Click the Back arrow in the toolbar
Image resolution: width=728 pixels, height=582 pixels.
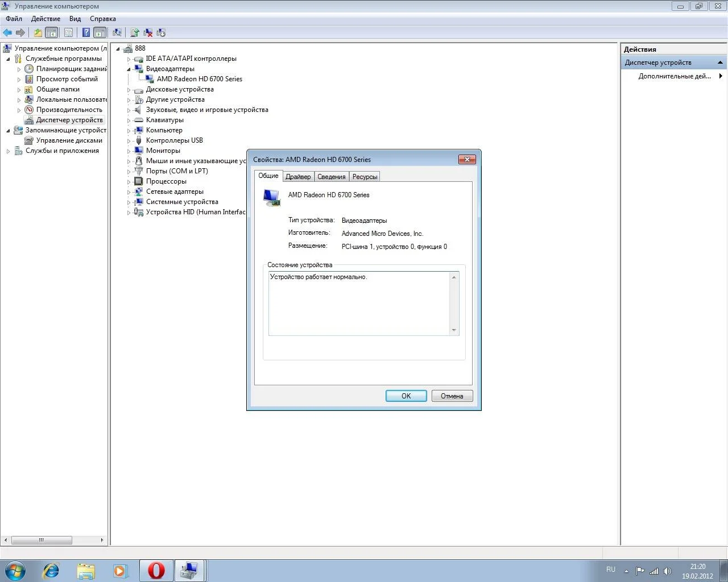7,32
